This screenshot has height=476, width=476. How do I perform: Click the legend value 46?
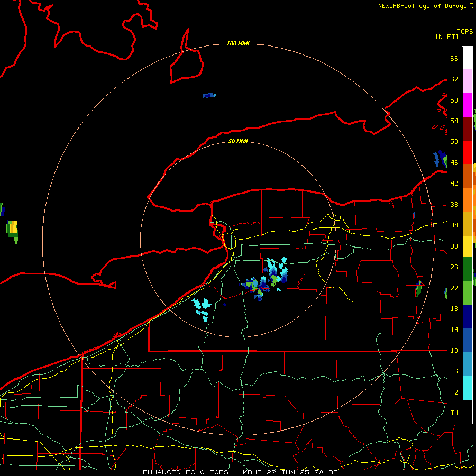coord(454,163)
